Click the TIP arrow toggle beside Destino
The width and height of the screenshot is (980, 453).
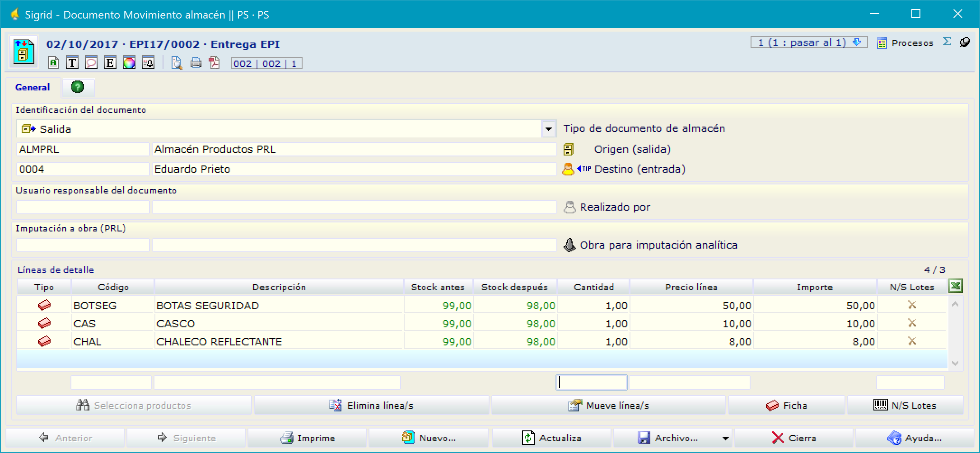584,169
